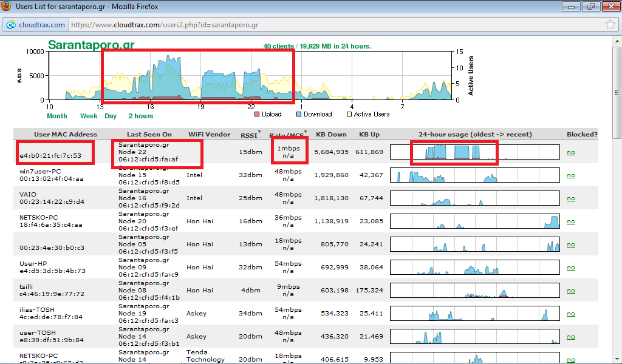Click the Sarantaporo.gr network title

[x=91, y=45]
